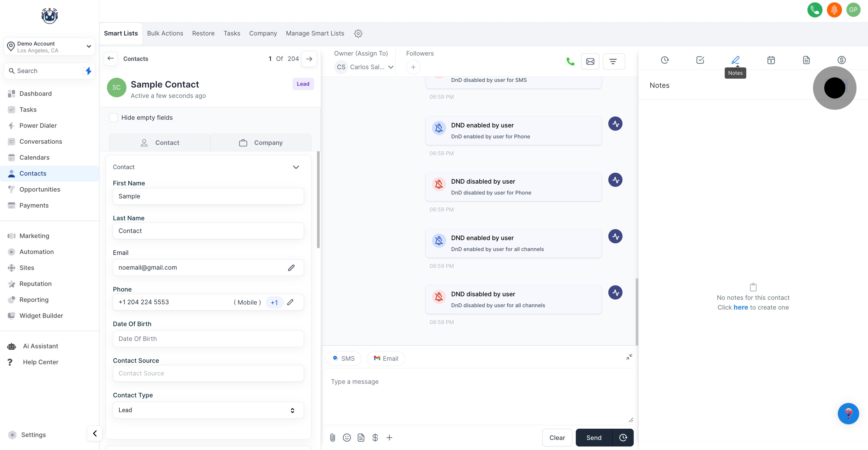Image resolution: width=868 pixels, height=450 pixels.
Task: Click the 'here' link to create a note
Action: (x=741, y=307)
